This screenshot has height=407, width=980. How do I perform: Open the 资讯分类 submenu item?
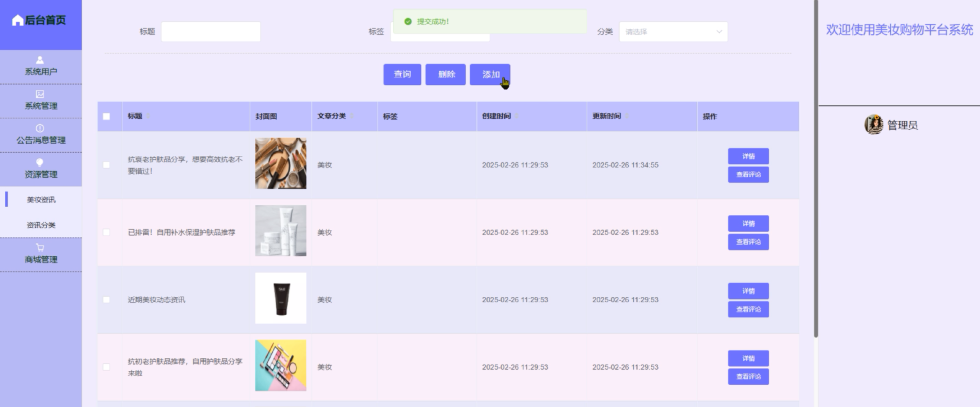[x=41, y=225]
